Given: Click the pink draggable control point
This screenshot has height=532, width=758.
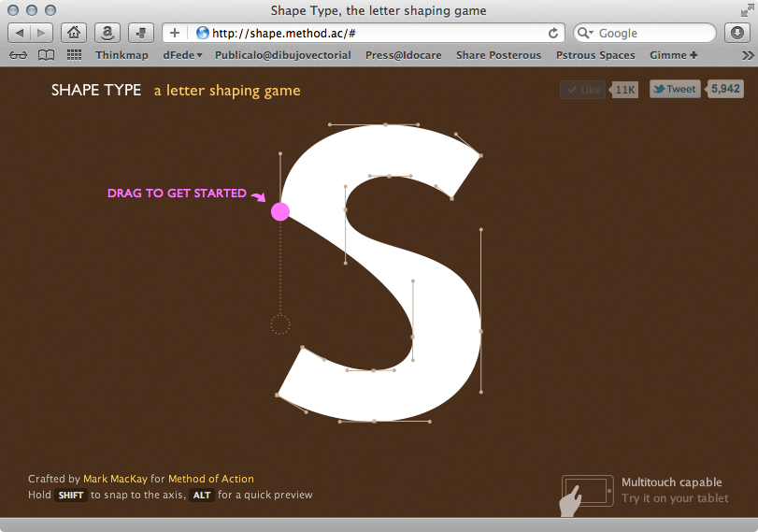Looking at the screenshot, I should coord(280,212).
